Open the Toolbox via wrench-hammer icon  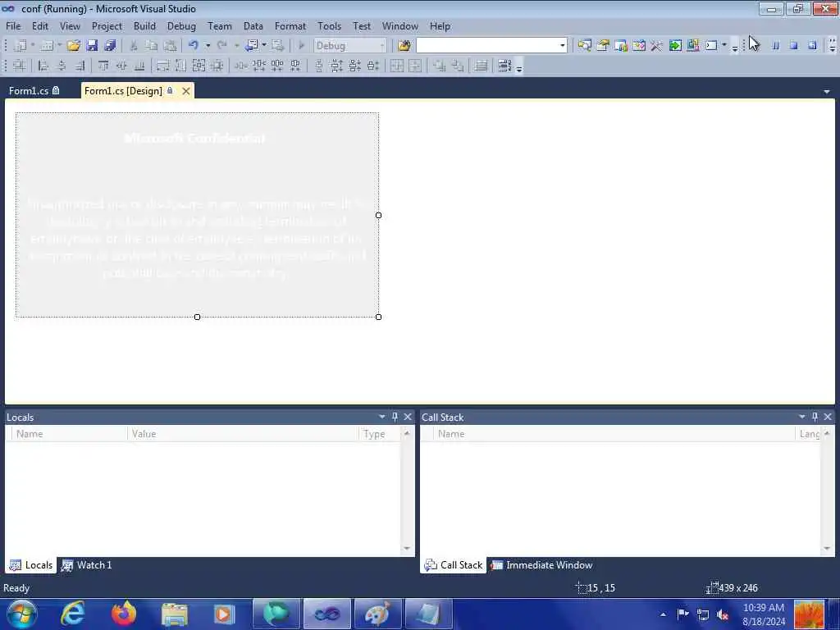pos(656,46)
